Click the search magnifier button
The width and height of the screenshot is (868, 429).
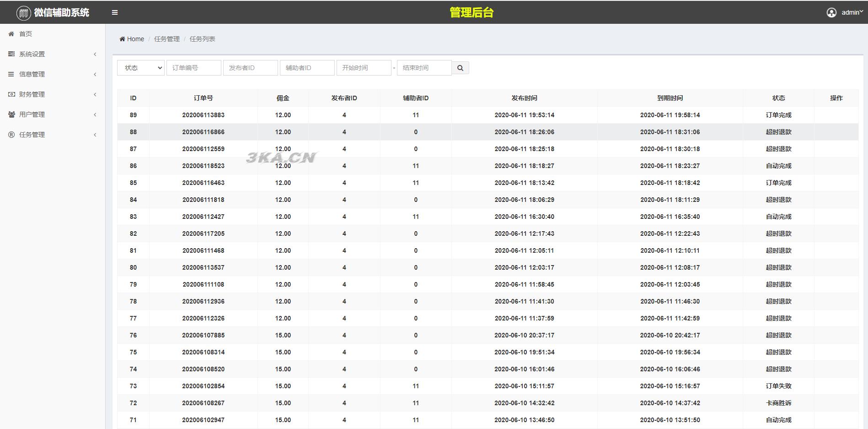(460, 68)
